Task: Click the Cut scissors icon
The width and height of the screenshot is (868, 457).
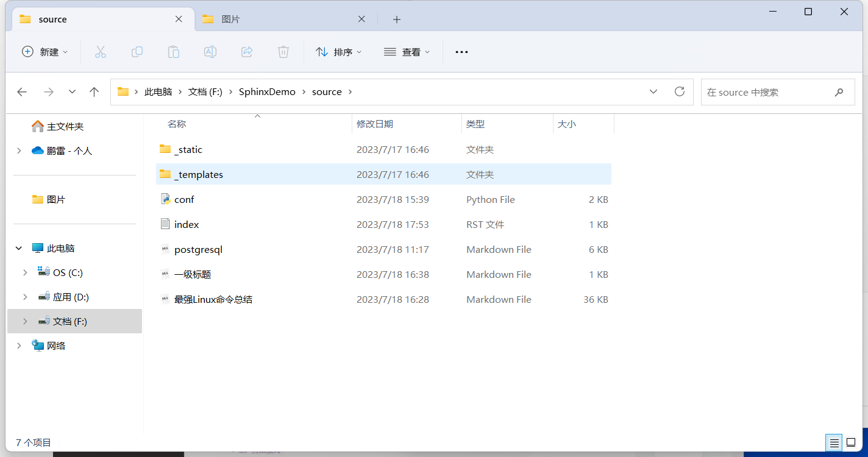Action: [101, 52]
